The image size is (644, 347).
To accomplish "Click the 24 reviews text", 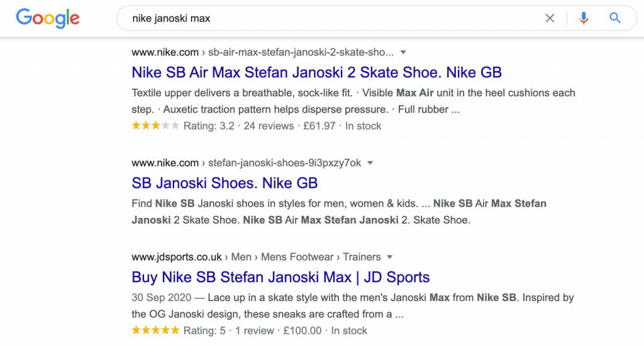I will pyautogui.click(x=269, y=126).
